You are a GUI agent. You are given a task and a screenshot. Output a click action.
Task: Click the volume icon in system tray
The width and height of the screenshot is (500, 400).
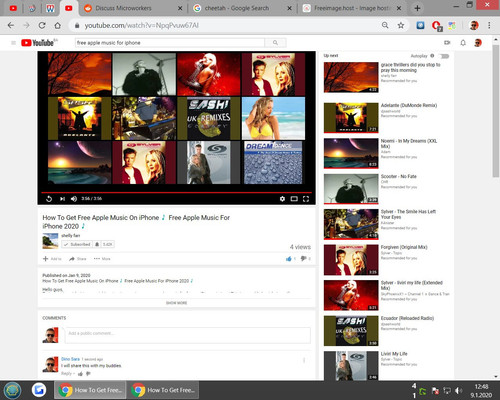[x=459, y=390]
